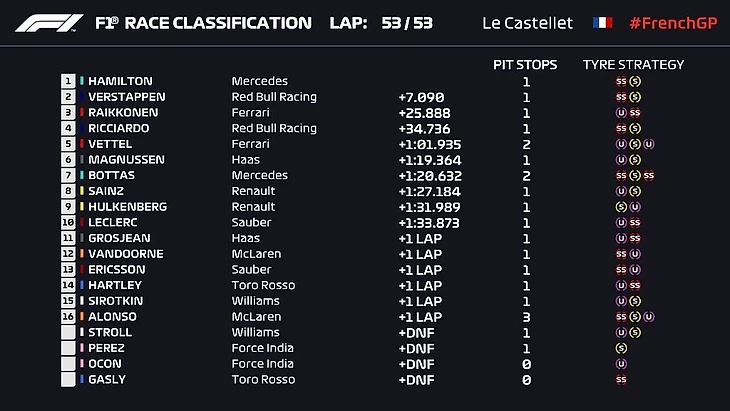Click Hamilton's first supersoft tyre icon

click(621, 81)
